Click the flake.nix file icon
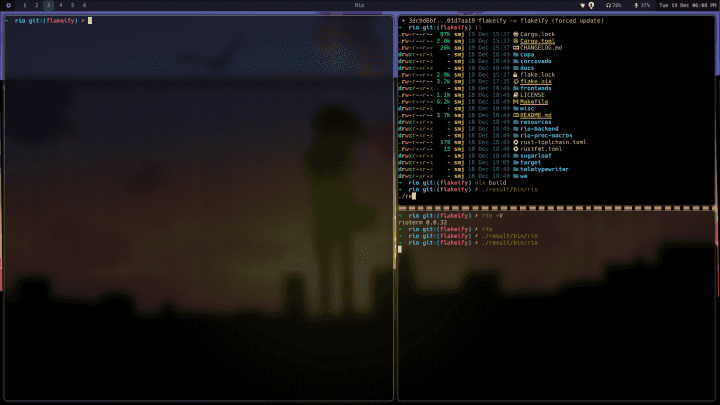 [516, 81]
